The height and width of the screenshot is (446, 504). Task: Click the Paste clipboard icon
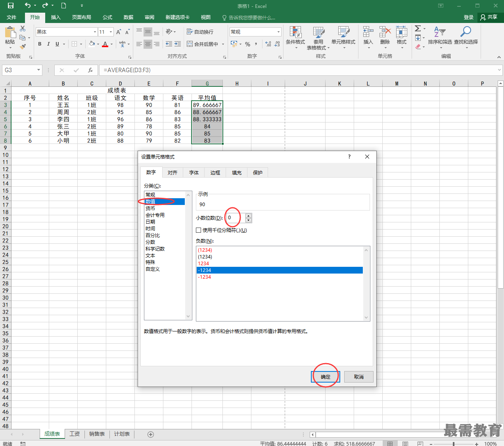[10, 33]
